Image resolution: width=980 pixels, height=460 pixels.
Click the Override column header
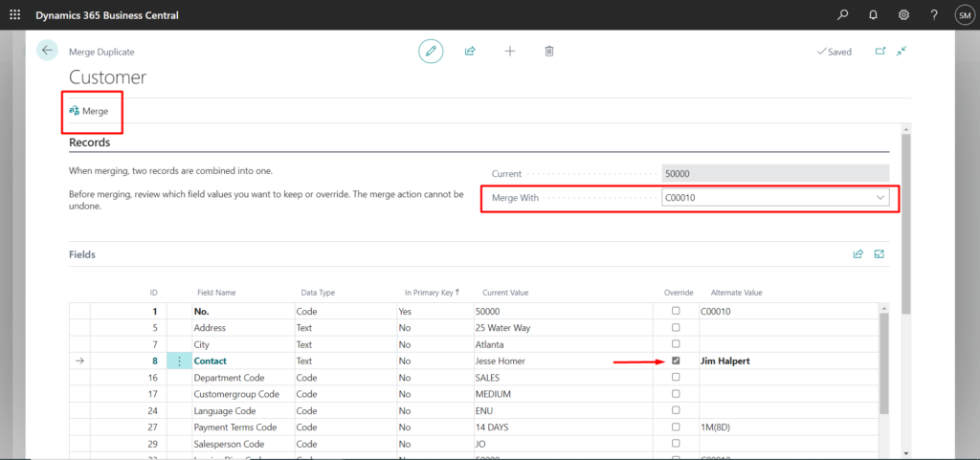click(679, 292)
